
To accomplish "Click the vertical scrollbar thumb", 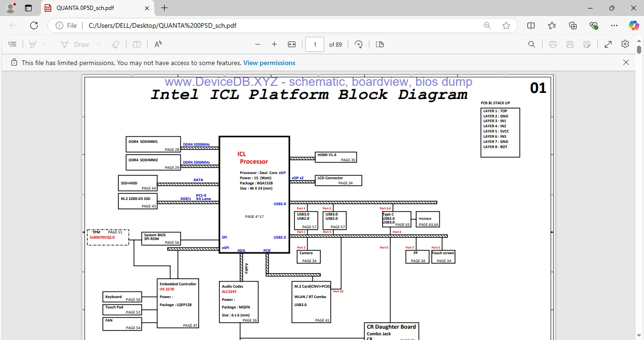I will [639, 50].
